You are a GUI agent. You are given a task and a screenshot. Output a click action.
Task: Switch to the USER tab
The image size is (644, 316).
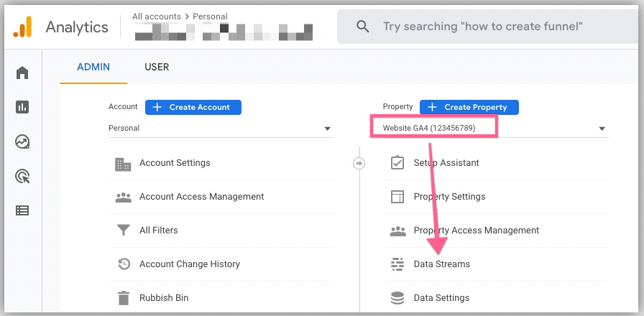point(157,68)
